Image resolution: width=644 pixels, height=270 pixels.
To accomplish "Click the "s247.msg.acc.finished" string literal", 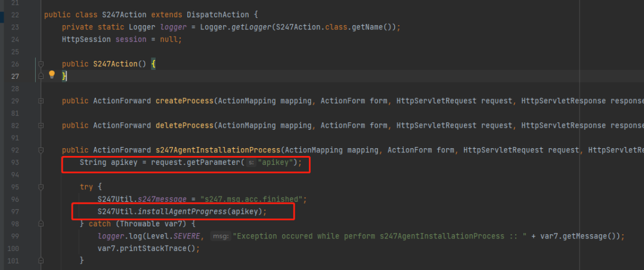I will click(x=252, y=199).
